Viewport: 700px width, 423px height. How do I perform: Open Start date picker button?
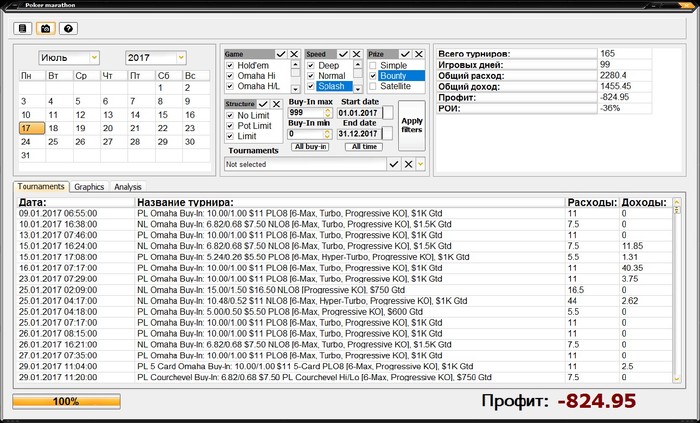pos(388,113)
